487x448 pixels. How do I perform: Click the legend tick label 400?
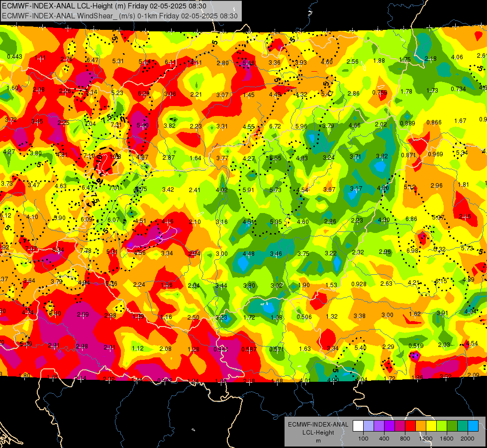(x=384, y=439)
